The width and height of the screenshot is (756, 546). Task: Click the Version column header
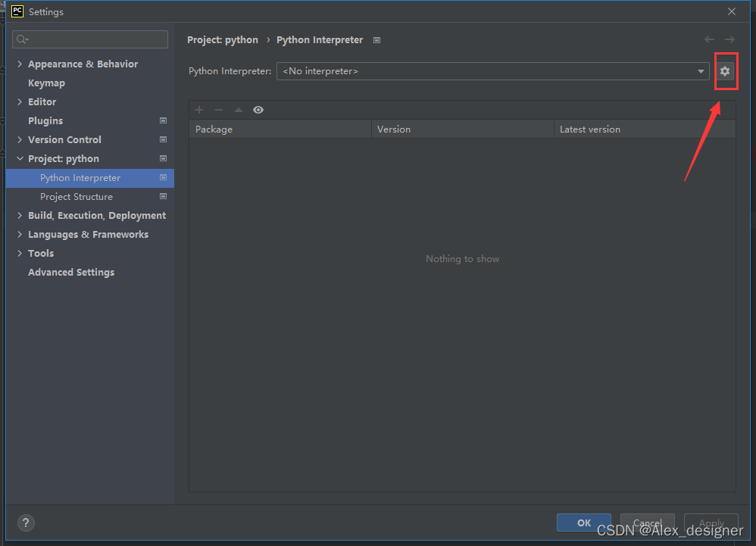(x=462, y=129)
